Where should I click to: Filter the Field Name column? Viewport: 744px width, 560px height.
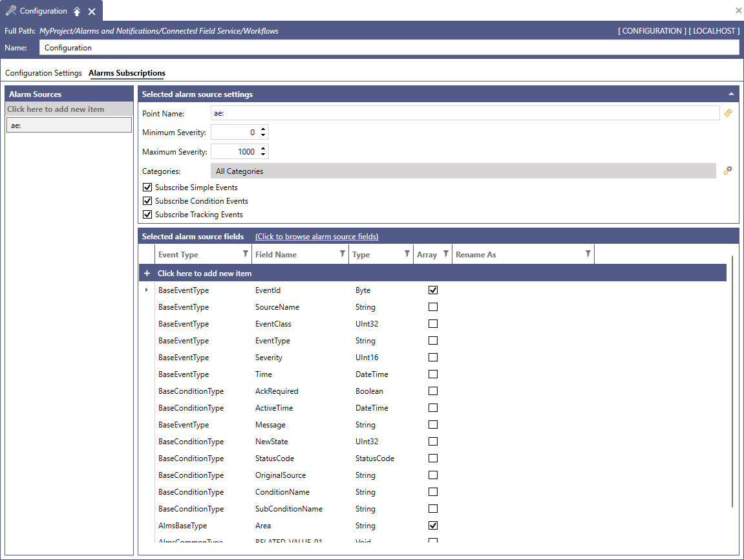[x=342, y=254]
